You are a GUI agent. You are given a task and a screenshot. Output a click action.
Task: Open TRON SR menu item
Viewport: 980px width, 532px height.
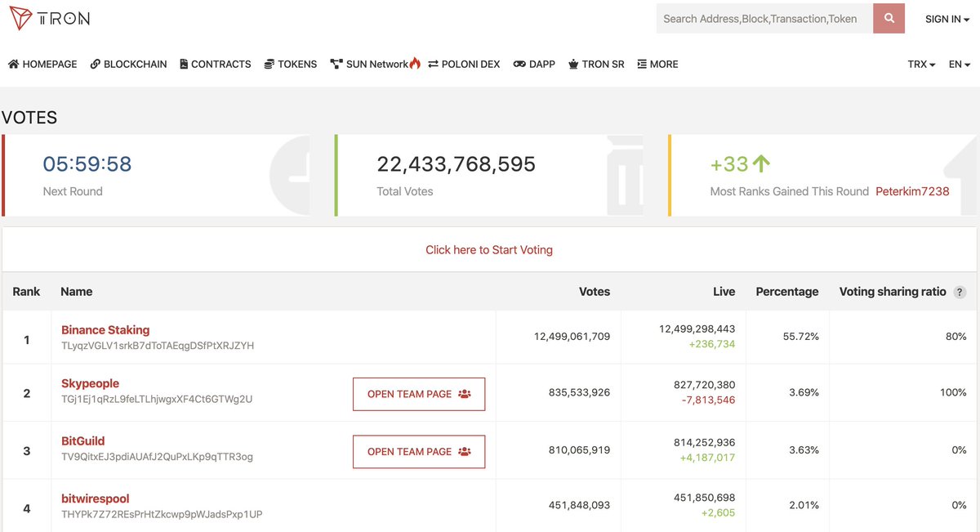[596, 64]
